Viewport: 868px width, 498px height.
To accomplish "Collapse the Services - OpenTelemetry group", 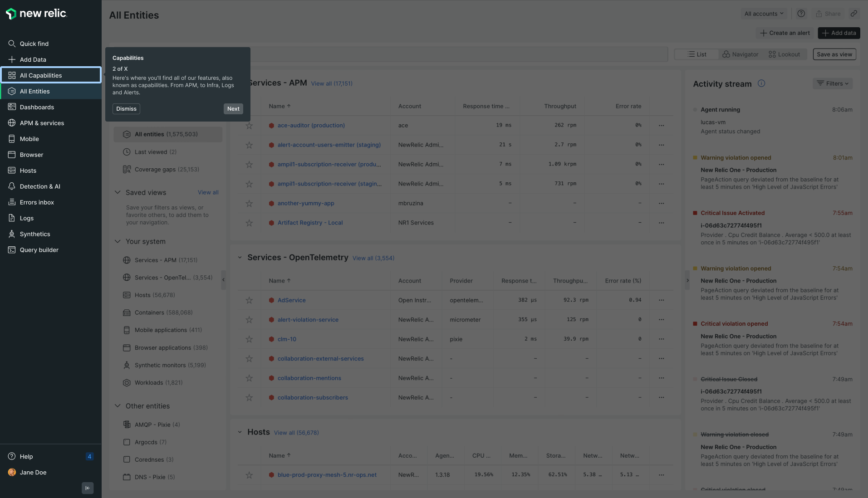I will click(240, 258).
